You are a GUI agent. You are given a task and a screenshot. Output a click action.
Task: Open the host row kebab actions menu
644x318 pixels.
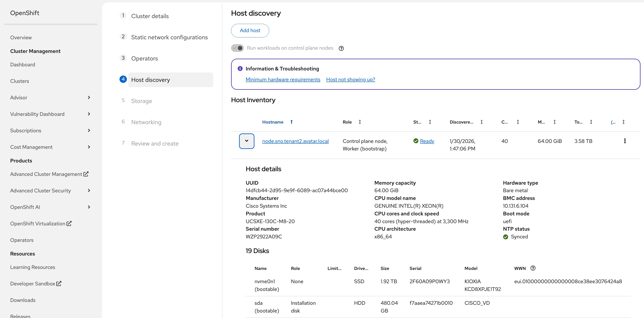tap(624, 141)
